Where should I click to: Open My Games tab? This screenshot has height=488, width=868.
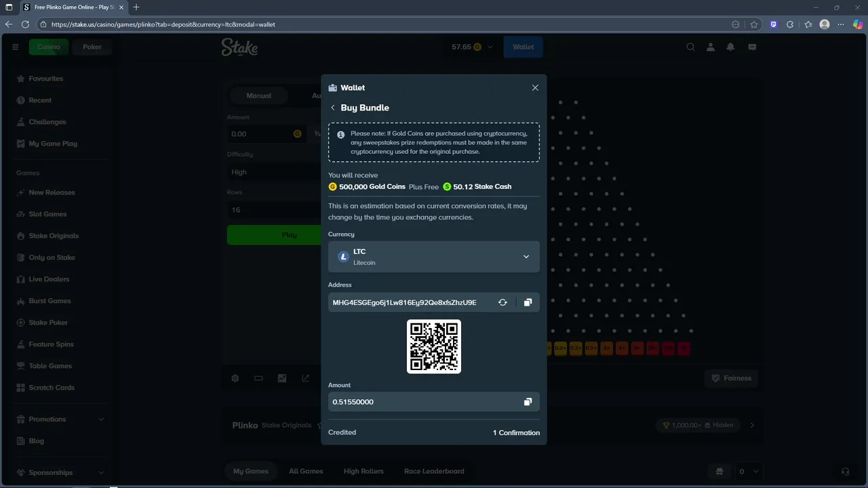click(x=251, y=471)
